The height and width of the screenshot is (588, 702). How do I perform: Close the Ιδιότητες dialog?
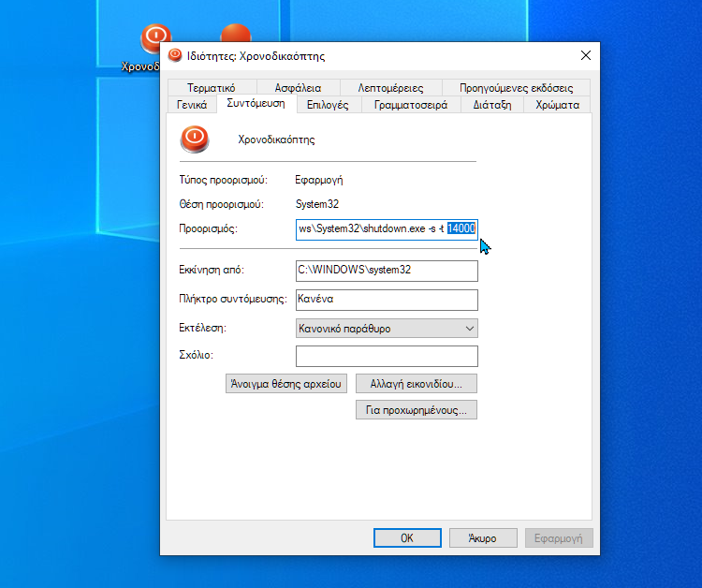pyautogui.click(x=586, y=55)
